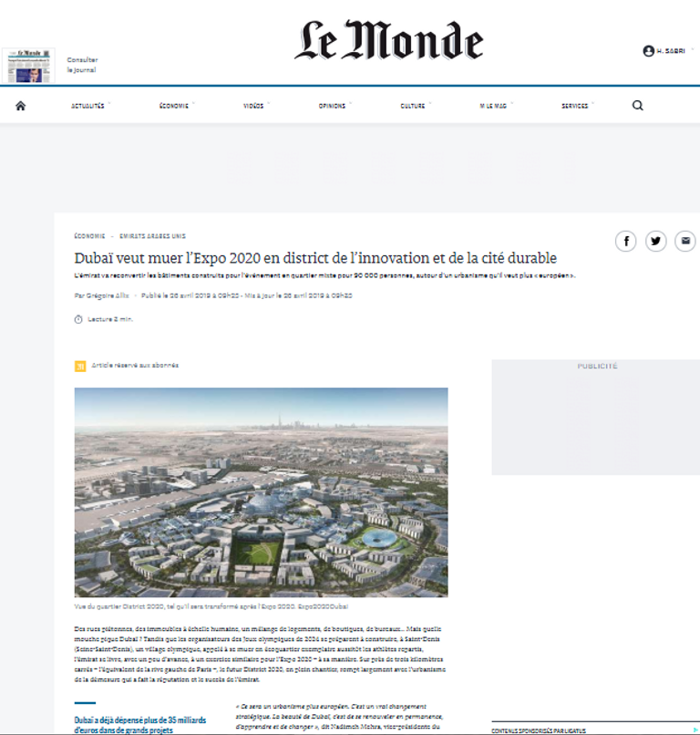Open the Vidéos menu item
This screenshot has width=700, height=735.
coord(253,106)
